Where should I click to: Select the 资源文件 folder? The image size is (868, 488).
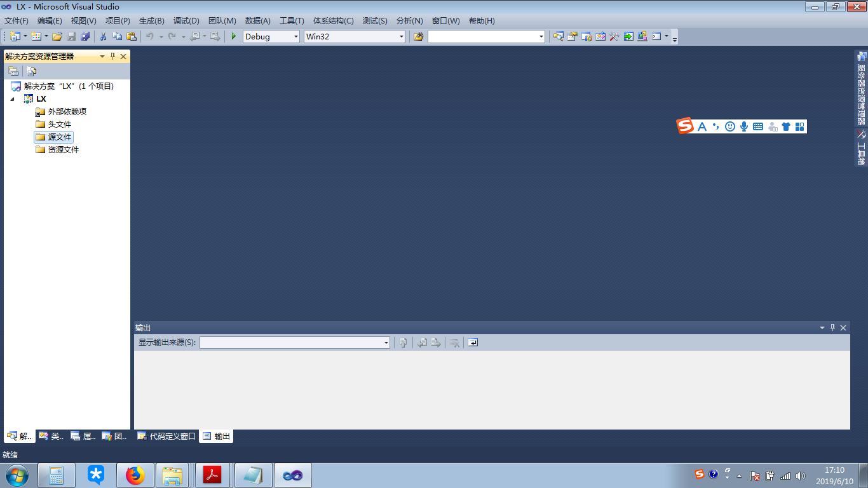(x=58, y=149)
